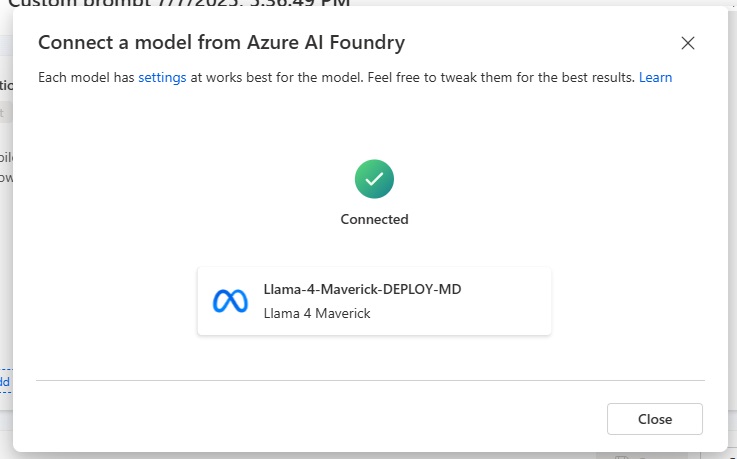Image resolution: width=737 pixels, height=459 pixels.
Task: Click the horizontal divider above the Close button
Action: click(x=370, y=380)
